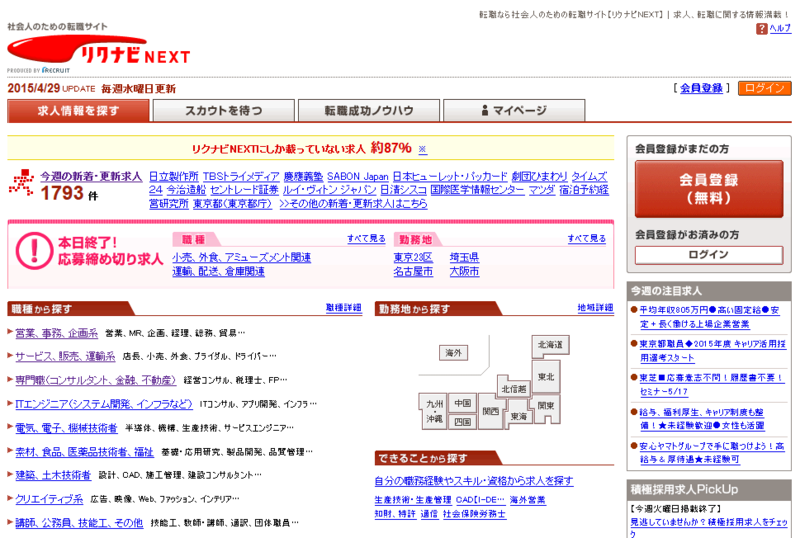Screen dimensions: 800x538
Task: Click the red dotted new-jobs icon
Action: pyautogui.click(x=21, y=182)
